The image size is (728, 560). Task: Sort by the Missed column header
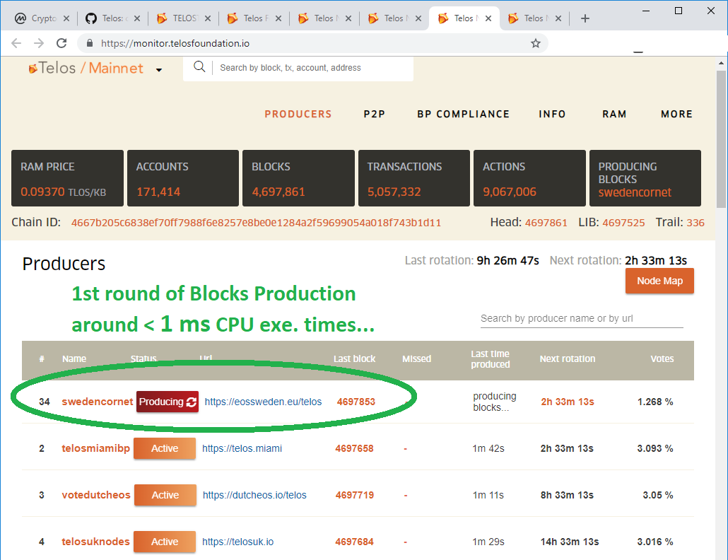pyautogui.click(x=416, y=359)
